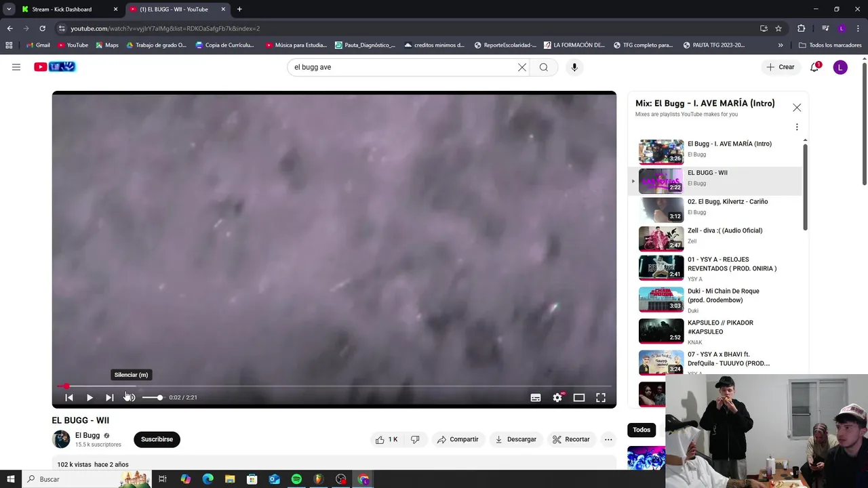The image size is (868, 488).
Task: Click Descargar download button
Action: tap(515, 439)
